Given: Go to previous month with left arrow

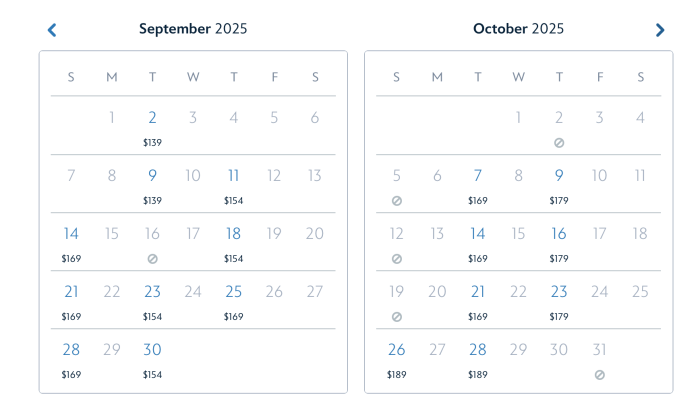Looking at the screenshot, I should (52, 30).
